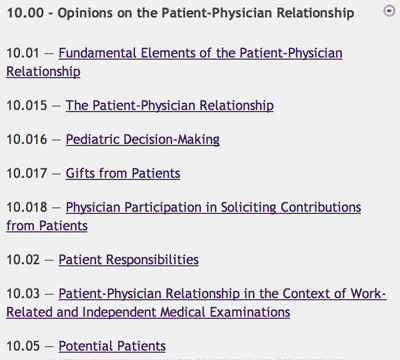Image resolution: width=400 pixels, height=360 pixels.
Task: Select the 10.017 opinion number label
Action: pyautogui.click(x=27, y=174)
